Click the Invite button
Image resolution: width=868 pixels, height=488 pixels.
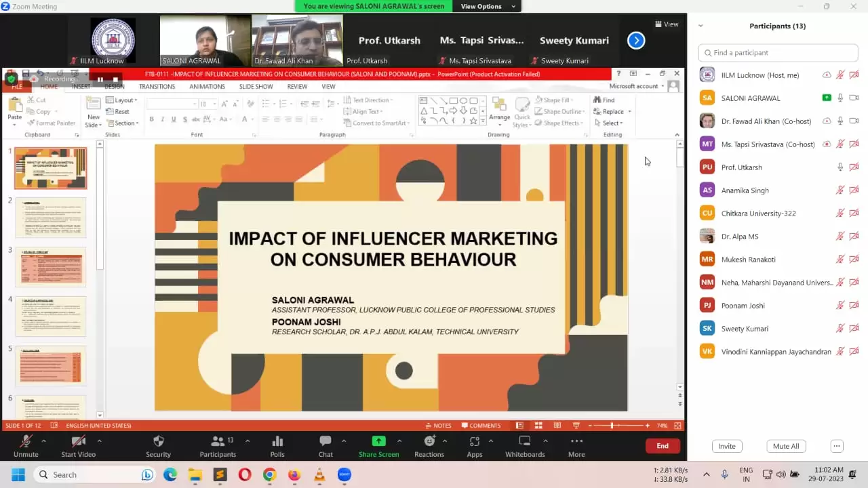point(727,446)
